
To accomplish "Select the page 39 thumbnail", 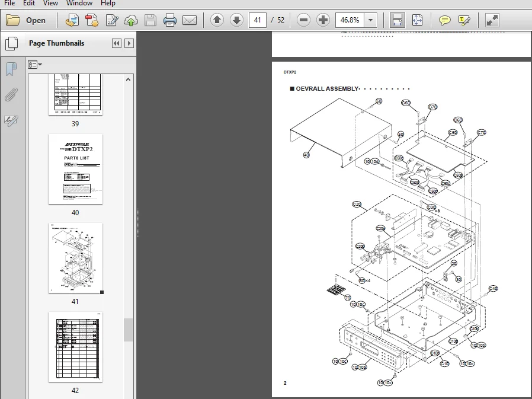I will [75, 94].
